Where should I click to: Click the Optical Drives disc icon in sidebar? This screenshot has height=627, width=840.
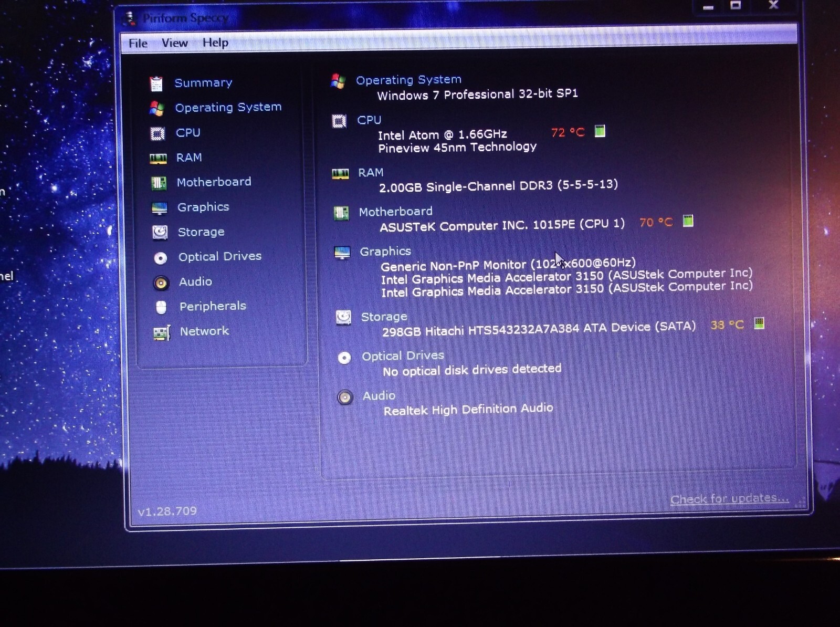pyautogui.click(x=160, y=258)
